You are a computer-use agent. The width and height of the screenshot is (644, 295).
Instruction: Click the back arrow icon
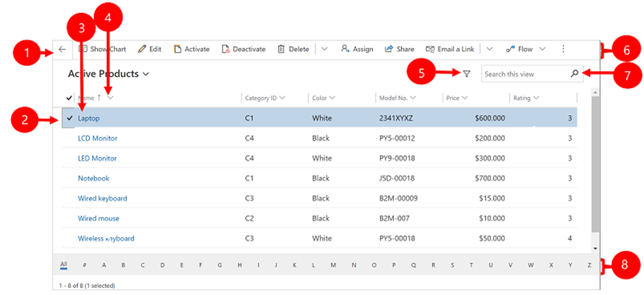tap(62, 49)
